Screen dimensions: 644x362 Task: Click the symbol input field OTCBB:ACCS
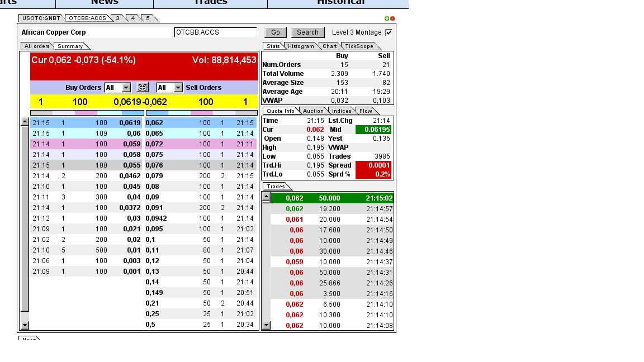[215, 32]
